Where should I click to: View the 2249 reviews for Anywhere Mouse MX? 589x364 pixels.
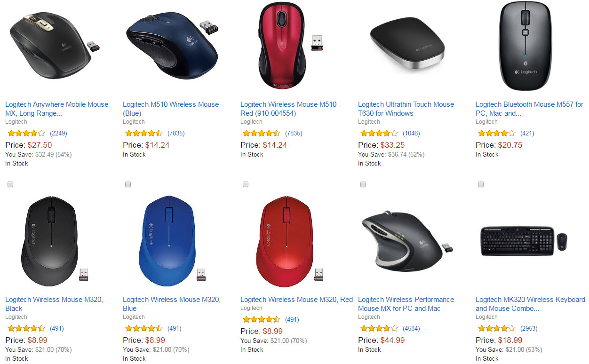click(x=58, y=133)
